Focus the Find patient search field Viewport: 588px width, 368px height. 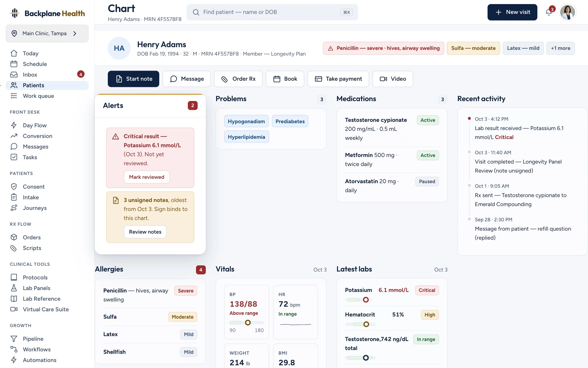tap(272, 12)
